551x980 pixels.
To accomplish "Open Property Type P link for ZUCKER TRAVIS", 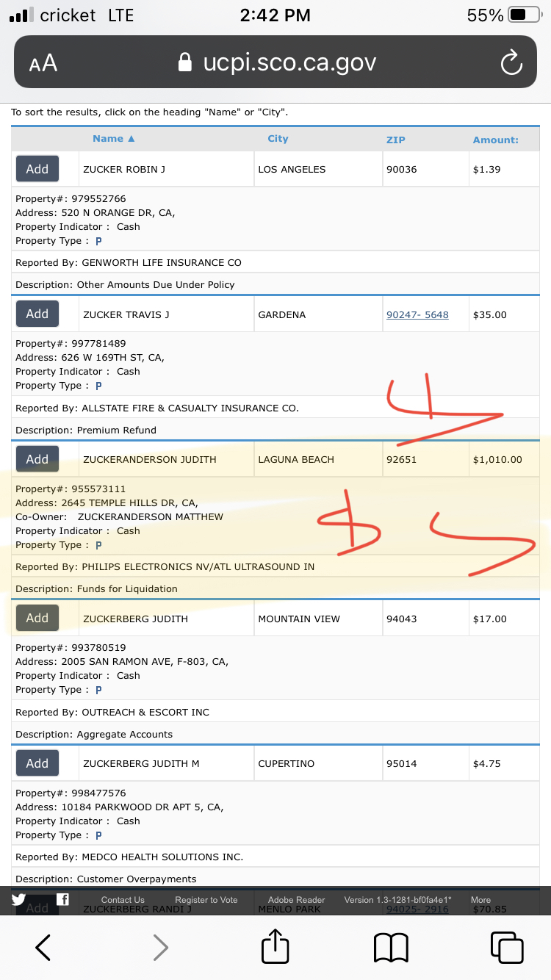I will click(x=98, y=386).
